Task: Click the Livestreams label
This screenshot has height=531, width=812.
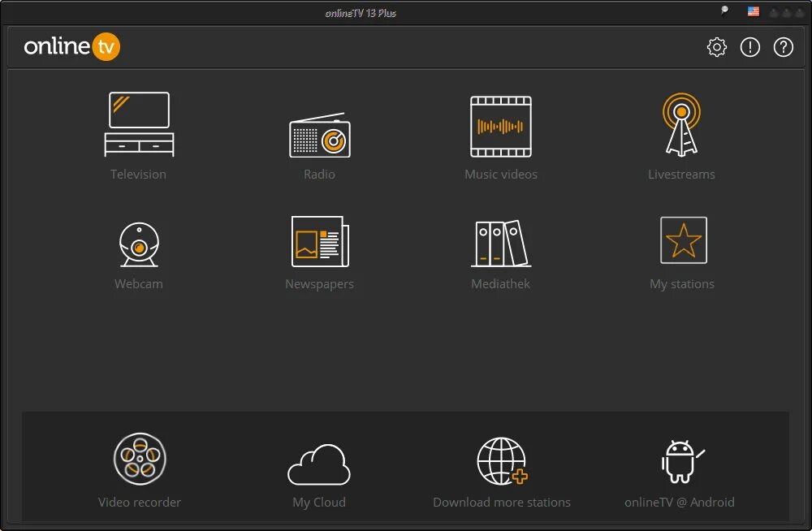Action: (x=681, y=174)
